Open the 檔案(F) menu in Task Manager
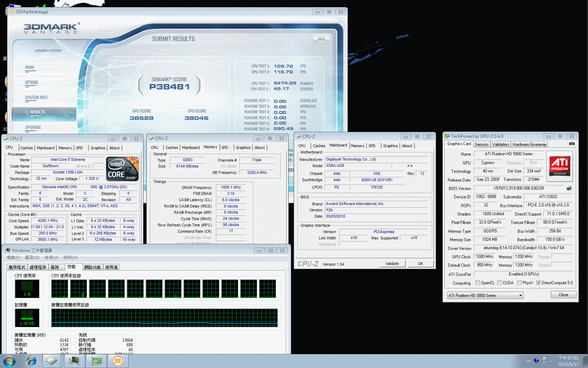Viewport: 588px width, 368px height. coord(13,258)
